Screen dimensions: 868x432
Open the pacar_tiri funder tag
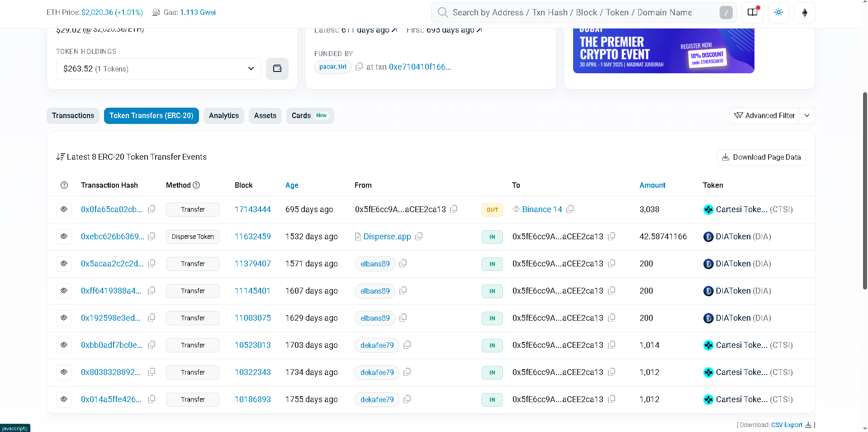click(x=333, y=67)
